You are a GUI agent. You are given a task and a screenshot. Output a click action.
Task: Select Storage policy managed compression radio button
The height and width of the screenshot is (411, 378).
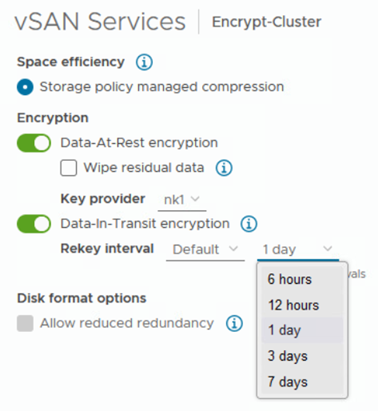[25, 87]
